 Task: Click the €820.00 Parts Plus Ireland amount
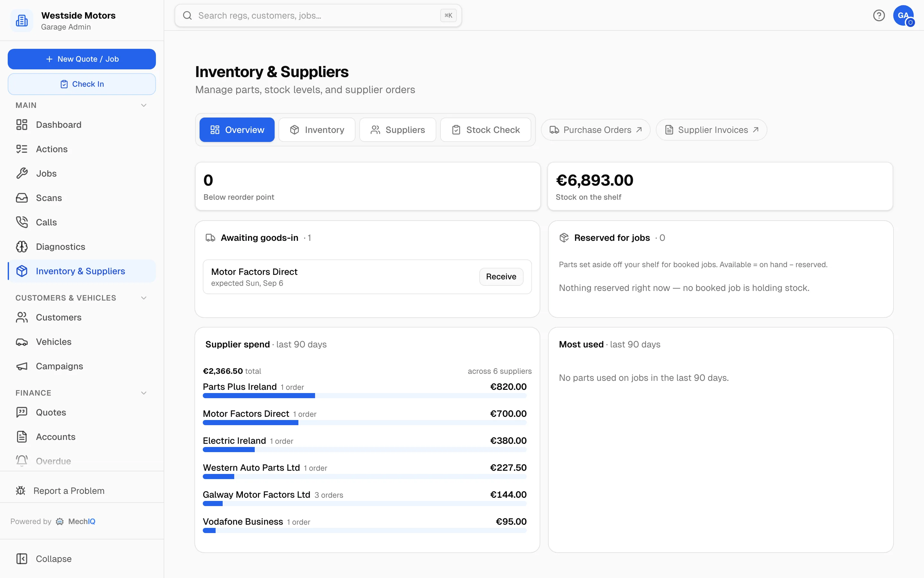508,387
